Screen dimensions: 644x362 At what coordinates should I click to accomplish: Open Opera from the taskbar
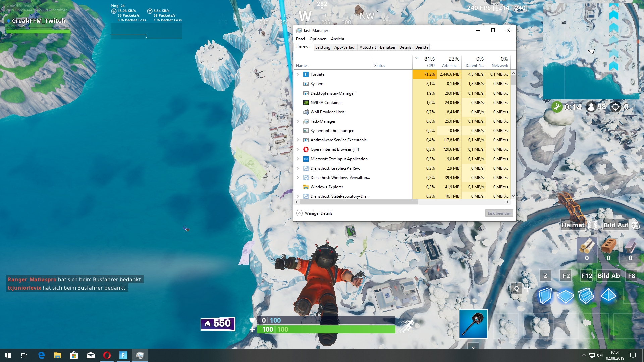[x=107, y=355]
